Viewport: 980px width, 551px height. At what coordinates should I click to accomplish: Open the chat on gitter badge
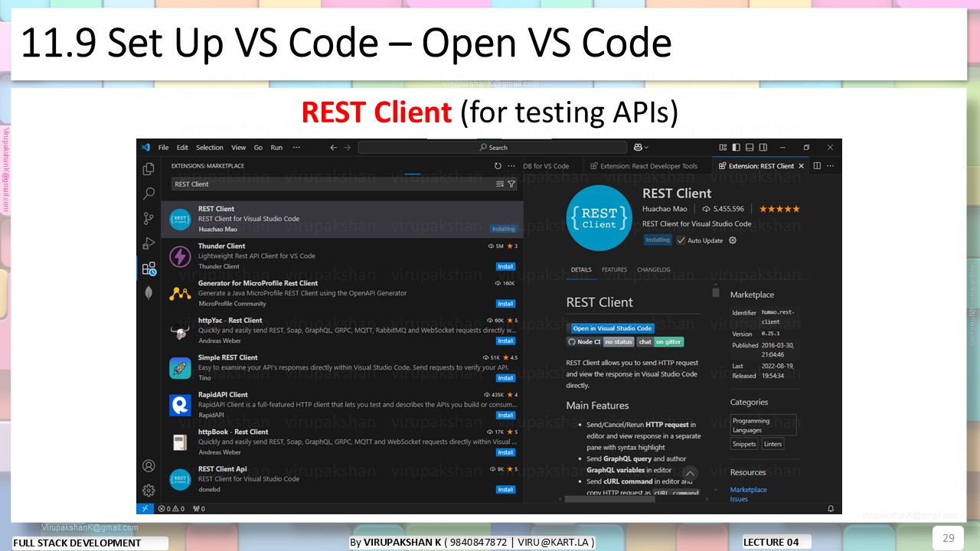click(x=660, y=342)
